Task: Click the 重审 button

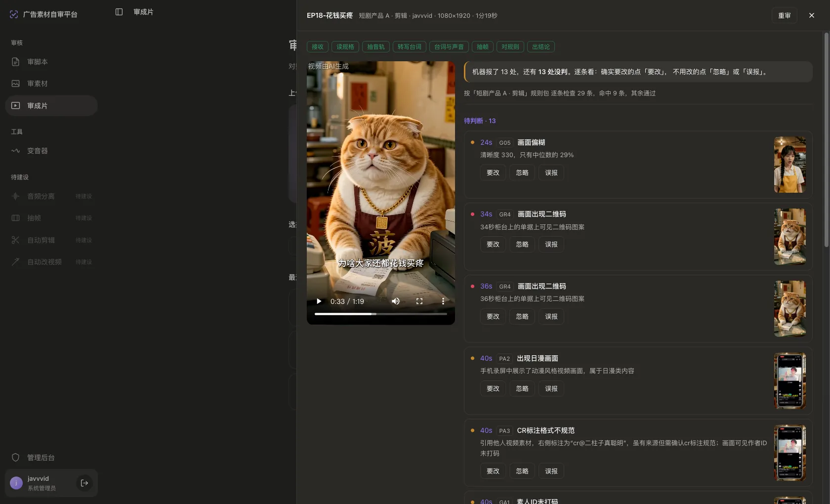Action: tap(785, 15)
